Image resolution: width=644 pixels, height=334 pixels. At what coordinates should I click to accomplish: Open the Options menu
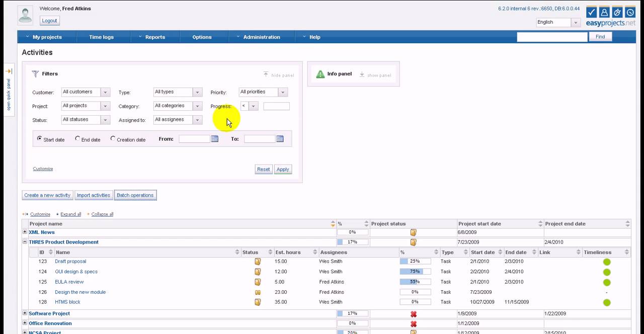pos(202,37)
